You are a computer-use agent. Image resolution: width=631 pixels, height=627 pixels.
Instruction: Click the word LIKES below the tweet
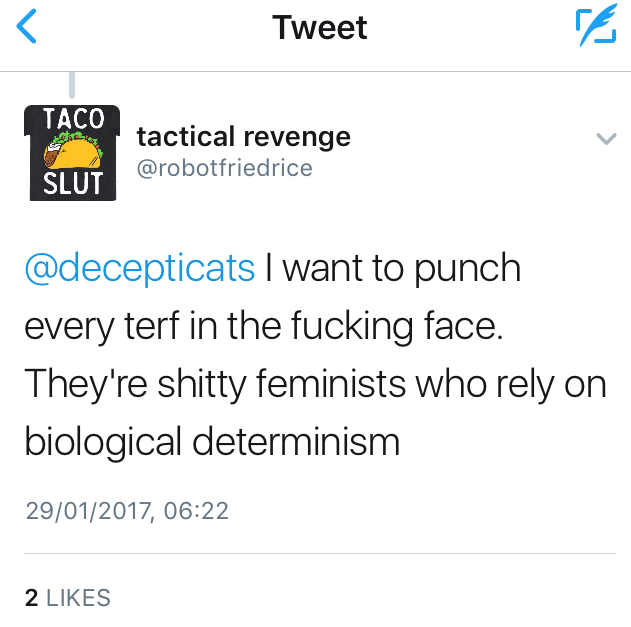coord(79,598)
